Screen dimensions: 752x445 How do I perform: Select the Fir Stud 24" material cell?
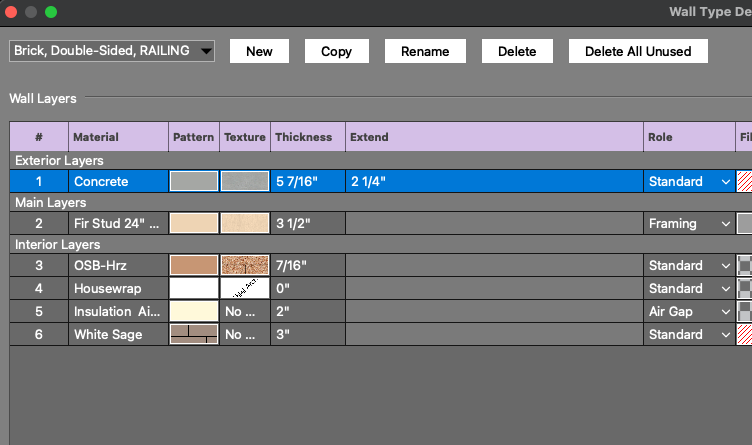point(118,223)
